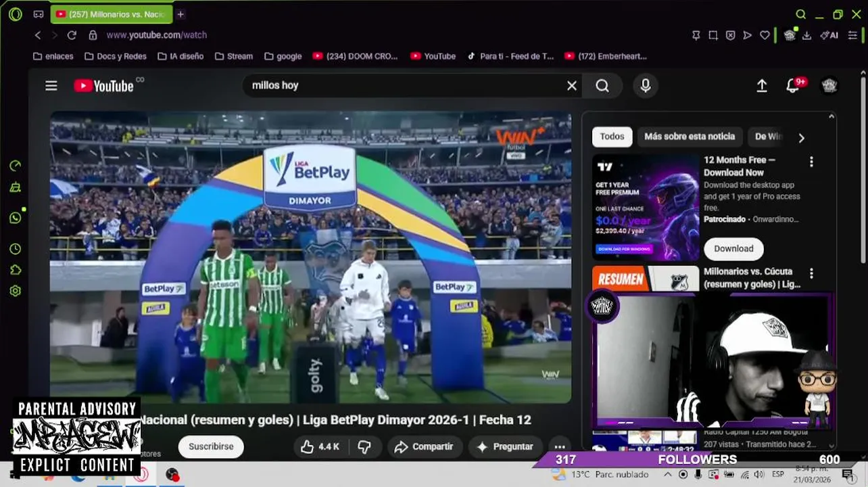
Task: Open the Aria AI assistant
Action: (829, 35)
